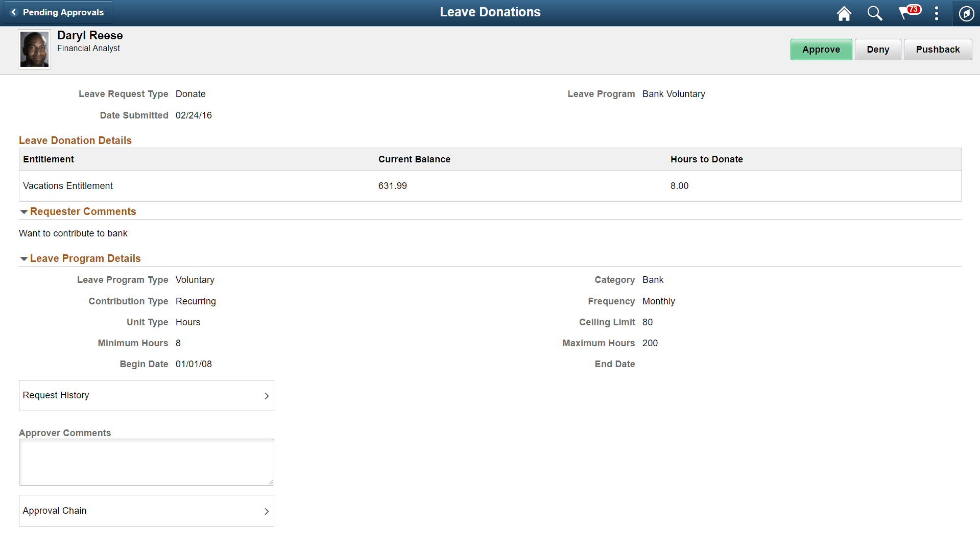Pushback the leave donation request
Screen dimensions: 980x551
938,49
